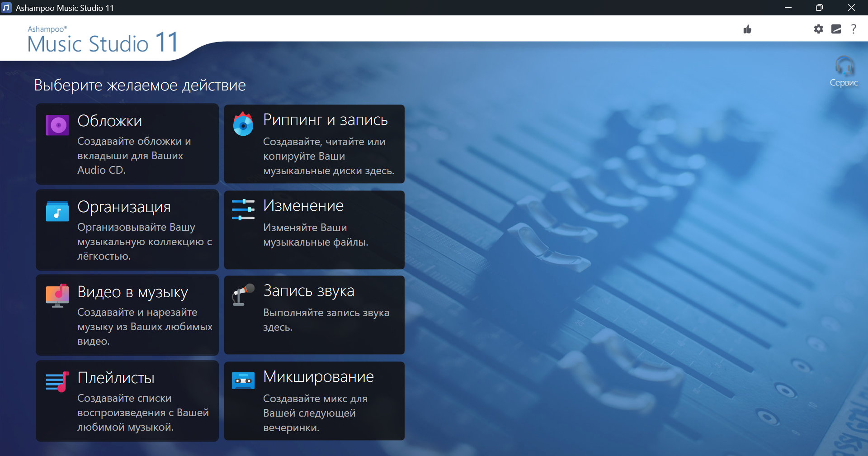Click the window title "Ashampoo Music Studio 11"
The image size is (868, 456).
(65, 8)
